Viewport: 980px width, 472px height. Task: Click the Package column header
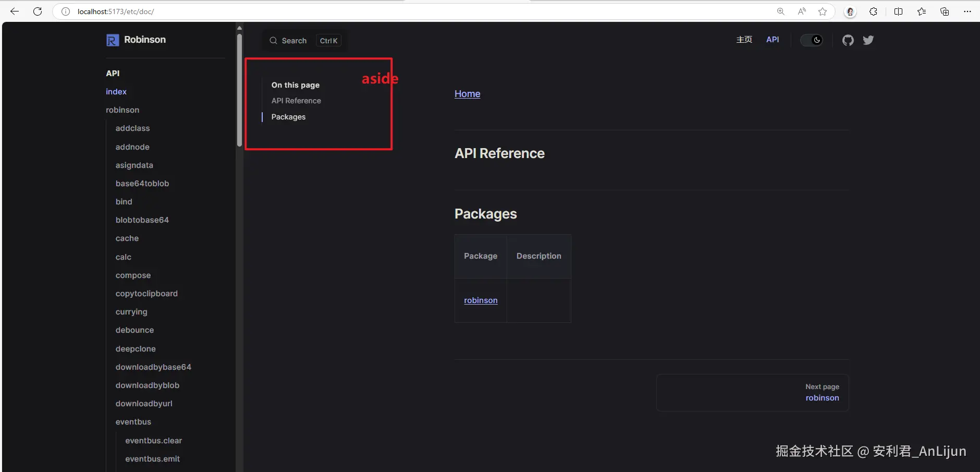click(481, 256)
